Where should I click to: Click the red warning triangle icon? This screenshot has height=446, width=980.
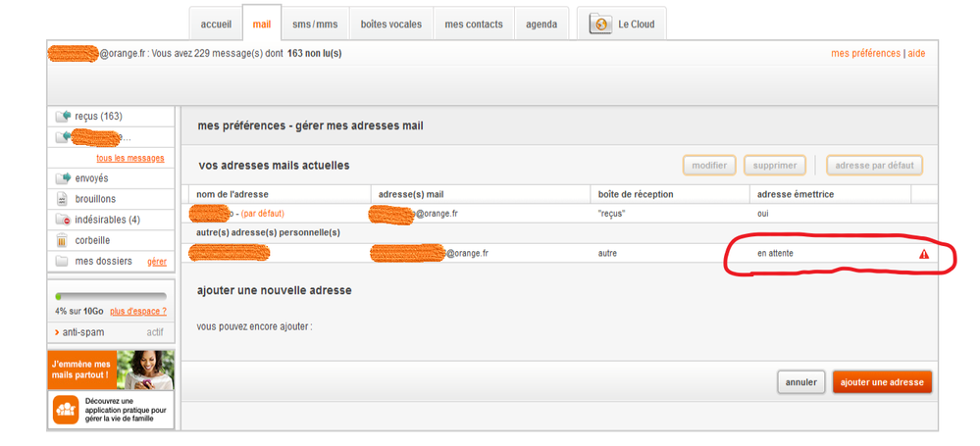[x=923, y=254]
